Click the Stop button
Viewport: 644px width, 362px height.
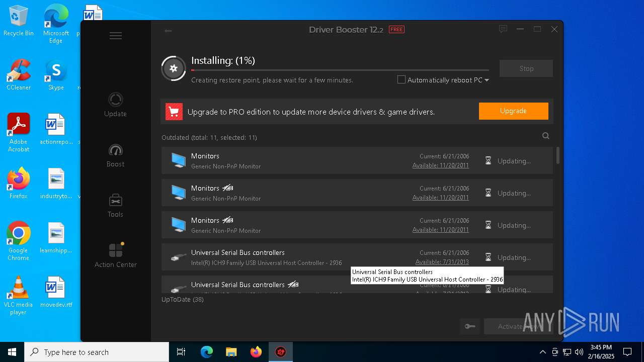[526, 68]
